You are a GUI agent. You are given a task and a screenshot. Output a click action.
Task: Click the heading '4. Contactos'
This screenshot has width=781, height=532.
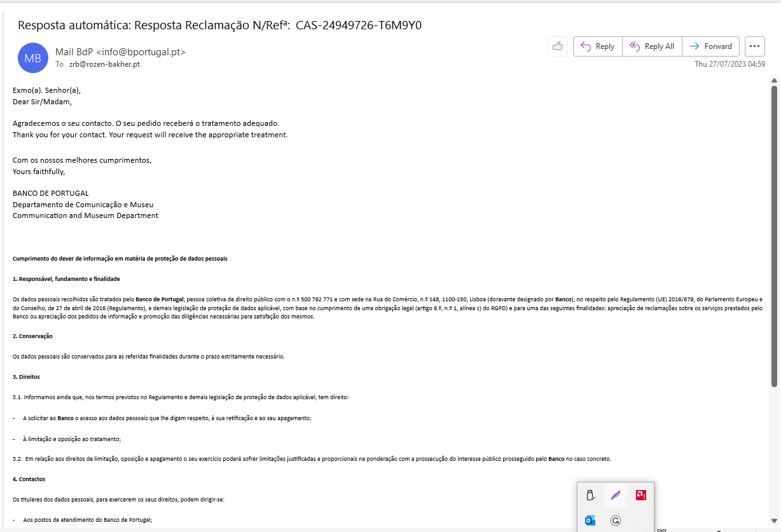tap(29, 479)
